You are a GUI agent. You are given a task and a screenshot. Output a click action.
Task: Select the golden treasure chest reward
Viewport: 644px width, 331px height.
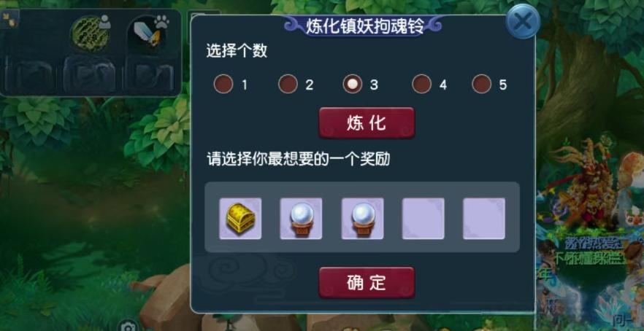240,218
